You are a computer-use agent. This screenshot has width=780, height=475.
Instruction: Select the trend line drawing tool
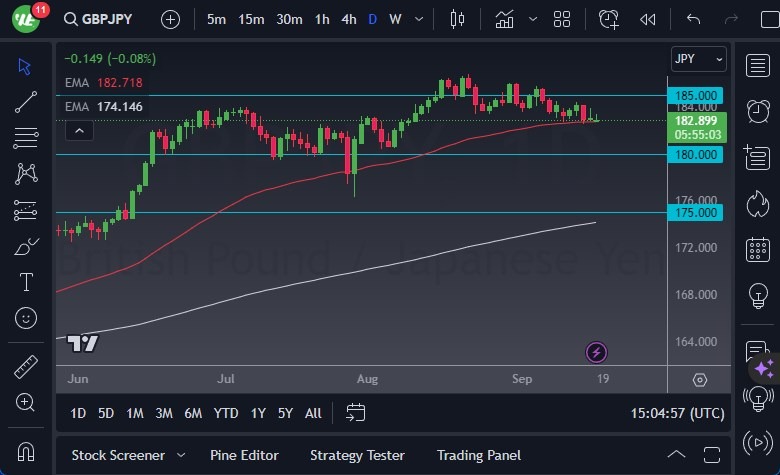(x=26, y=101)
